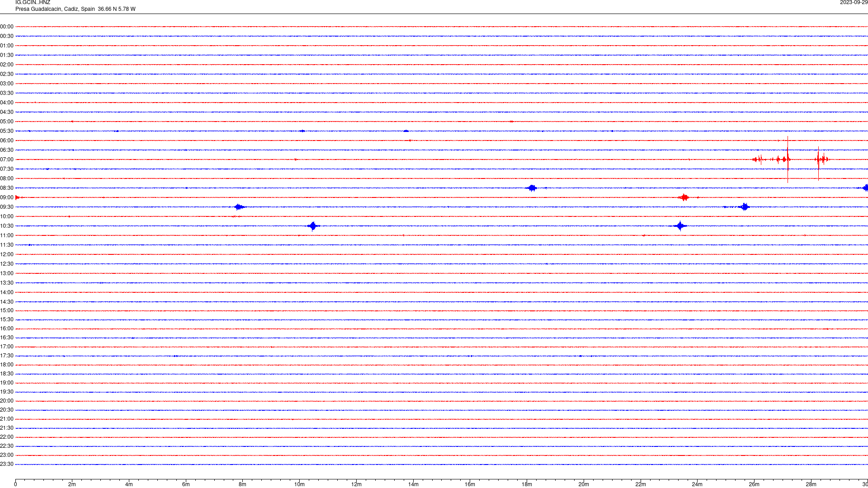Select the 08:30 trace row label

[x=7, y=188]
